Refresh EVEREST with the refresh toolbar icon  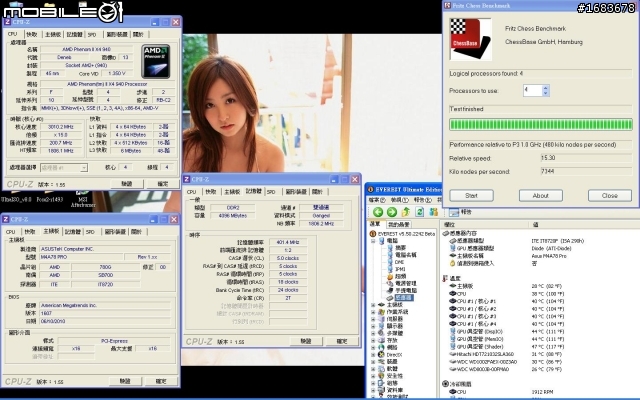pyautogui.click(x=420, y=212)
